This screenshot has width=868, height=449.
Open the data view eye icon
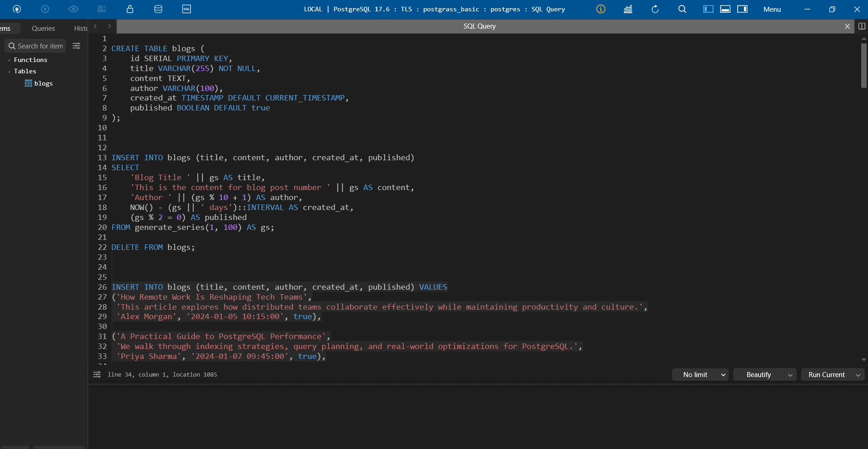(73, 9)
